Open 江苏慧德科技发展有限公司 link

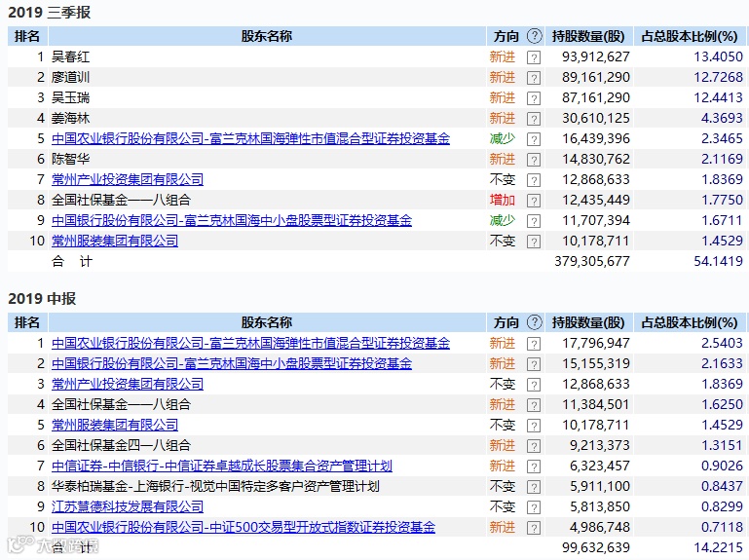128,506
